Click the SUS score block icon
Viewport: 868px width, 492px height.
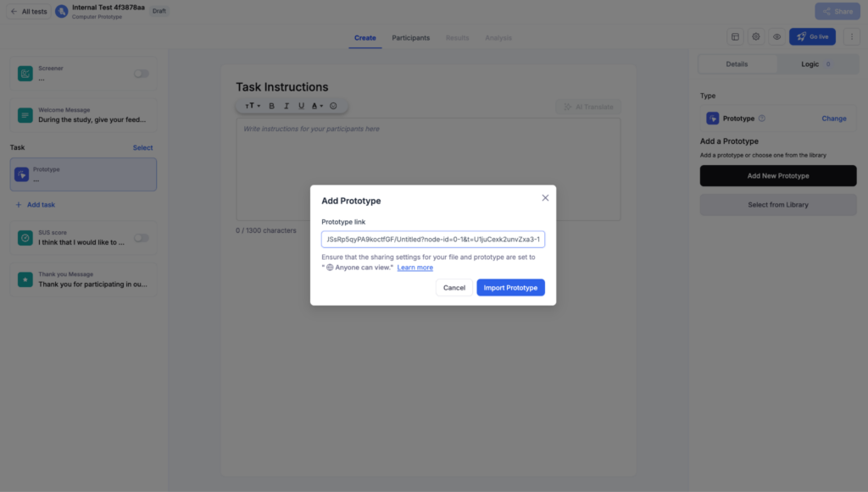(25, 238)
